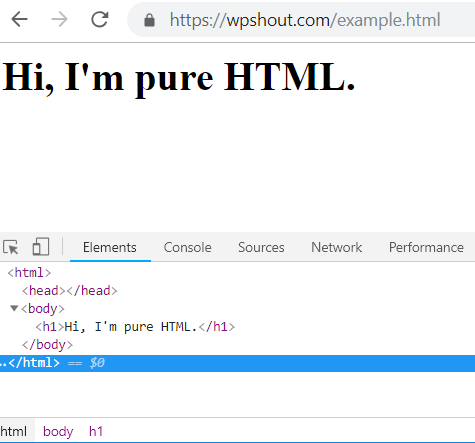Open the Sources tab
475x443 pixels.
(261, 248)
